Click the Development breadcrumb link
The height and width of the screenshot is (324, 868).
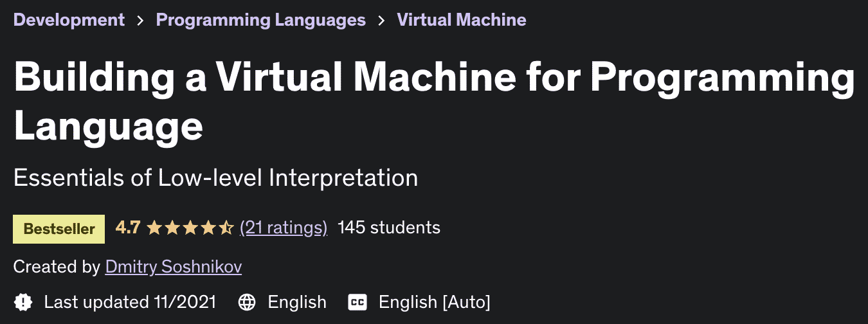coord(69,20)
